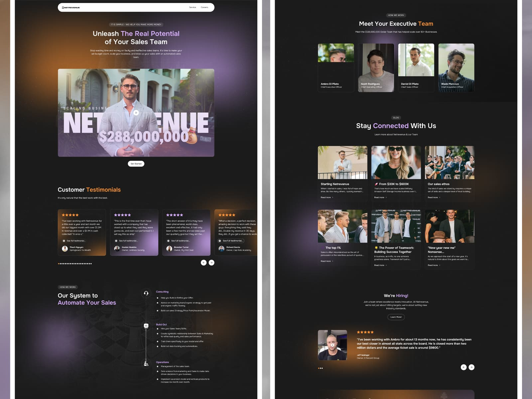This screenshot has width=532, height=399.
Task: Select the Build Out heading
Action: pyautogui.click(x=162, y=325)
